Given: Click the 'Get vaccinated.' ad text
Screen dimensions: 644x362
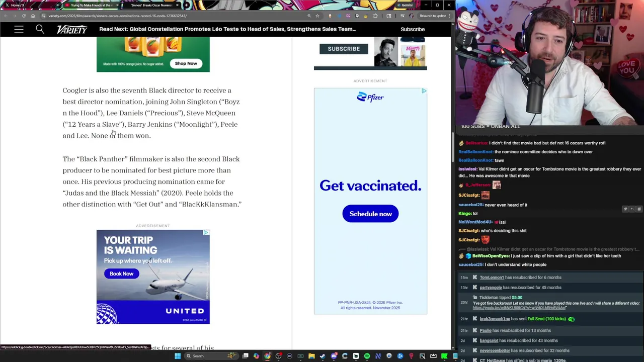Looking at the screenshot, I should 370,186.
